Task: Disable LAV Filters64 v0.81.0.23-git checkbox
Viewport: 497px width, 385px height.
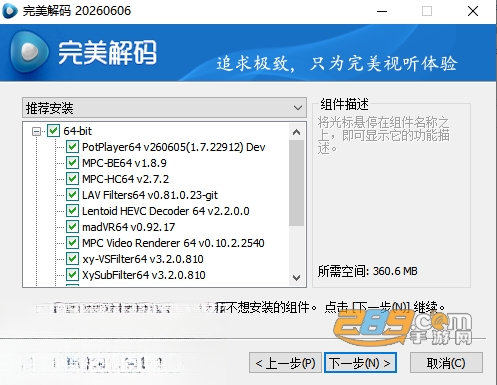Action: point(72,195)
